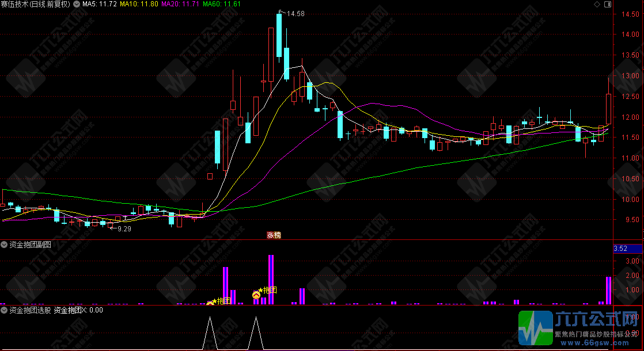Click the second 抱团 smiley signal icon
Screen dimensions: 644x351
click(256, 295)
